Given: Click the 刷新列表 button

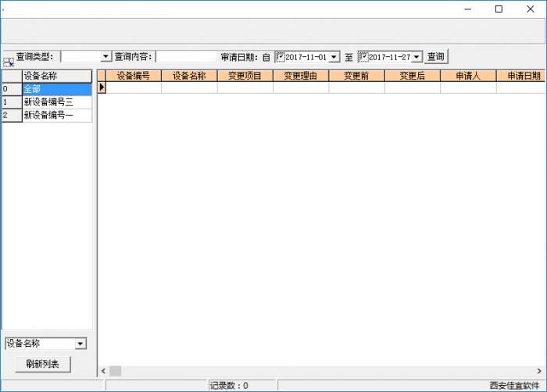Looking at the screenshot, I should 43,364.
